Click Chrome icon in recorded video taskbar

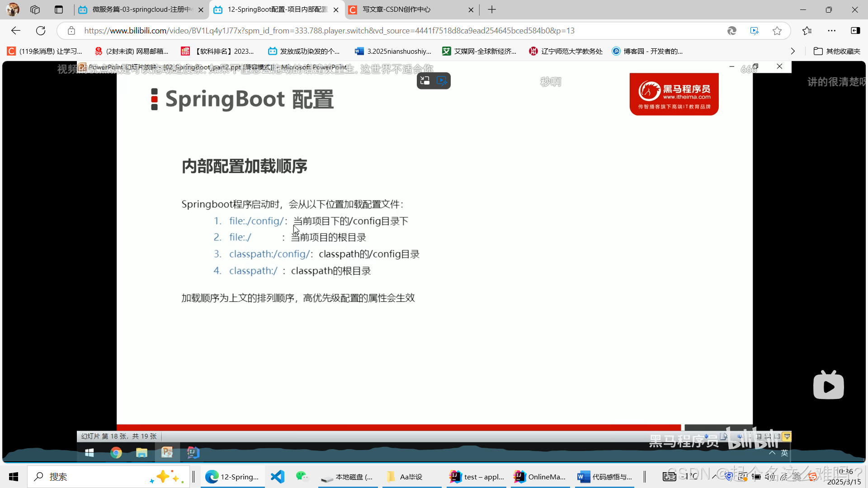coord(116,452)
